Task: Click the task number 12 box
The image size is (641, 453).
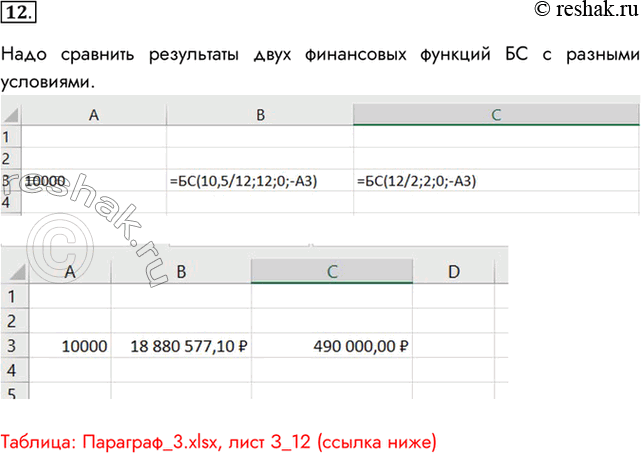Action: (x=18, y=13)
